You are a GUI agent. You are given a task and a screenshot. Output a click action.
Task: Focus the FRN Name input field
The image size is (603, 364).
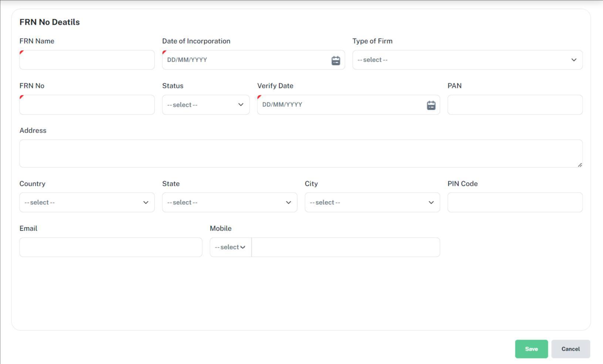coord(87,60)
